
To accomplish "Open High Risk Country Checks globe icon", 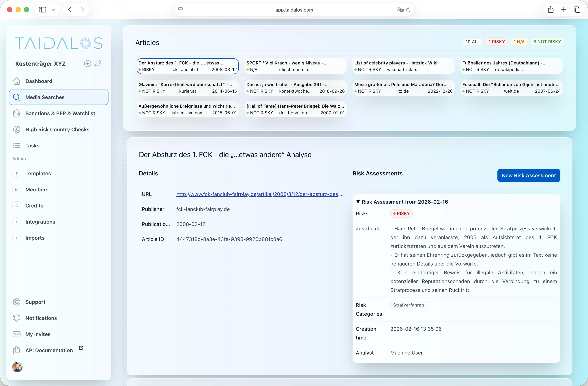I will (16, 129).
